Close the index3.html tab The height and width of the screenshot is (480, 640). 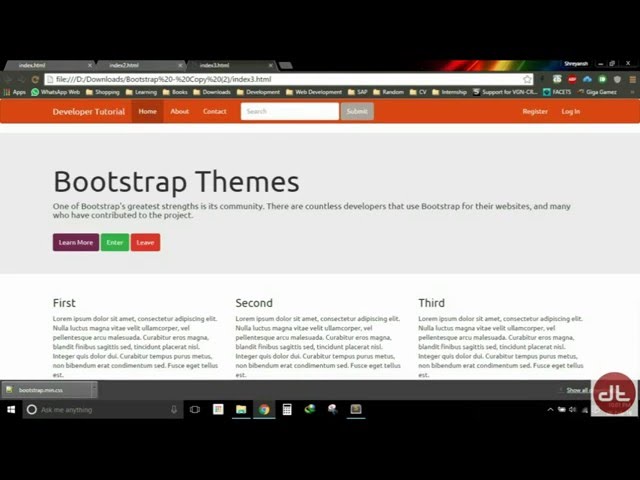[271, 65]
